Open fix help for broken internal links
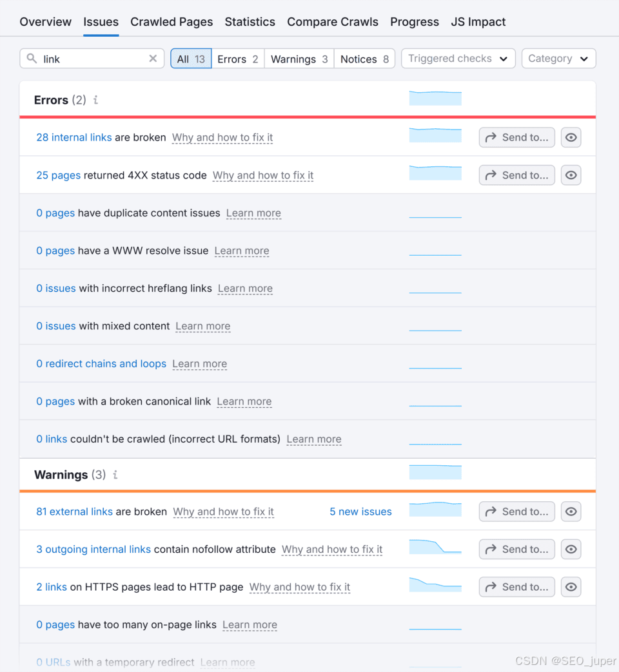The width and height of the screenshot is (619, 672). 222,138
